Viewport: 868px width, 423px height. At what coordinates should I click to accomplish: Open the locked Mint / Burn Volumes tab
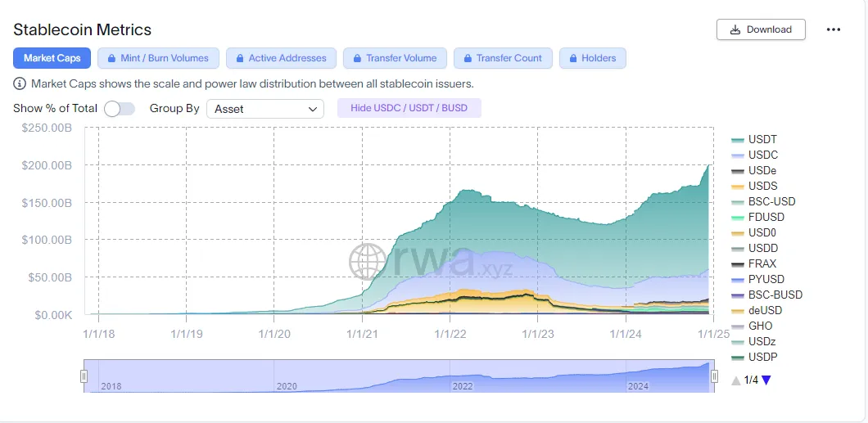click(x=158, y=58)
